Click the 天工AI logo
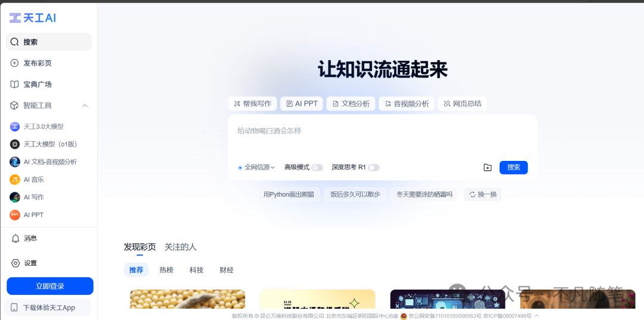Image resolution: width=644 pixels, height=320 pixels. pyautogui.click(x=32, y=18)
